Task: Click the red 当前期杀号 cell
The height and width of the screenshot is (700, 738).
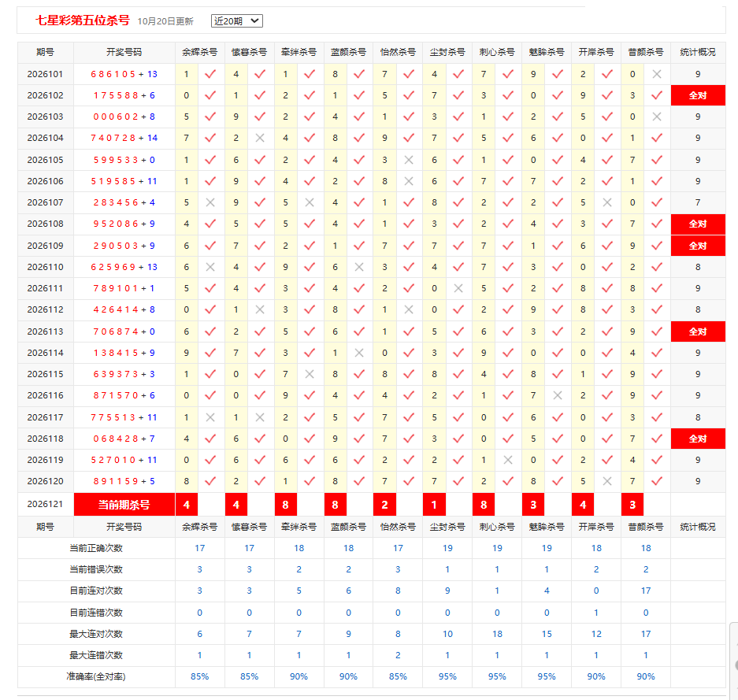Action: point(124,505)
